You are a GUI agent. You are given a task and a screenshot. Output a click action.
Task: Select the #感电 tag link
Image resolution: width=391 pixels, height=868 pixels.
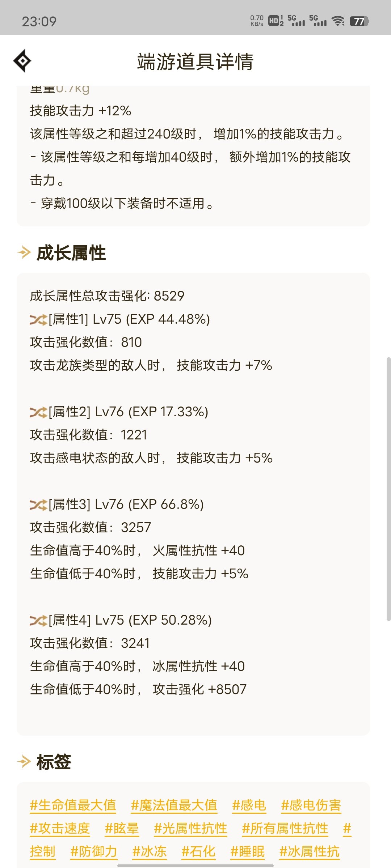click(x=249, y=805)
